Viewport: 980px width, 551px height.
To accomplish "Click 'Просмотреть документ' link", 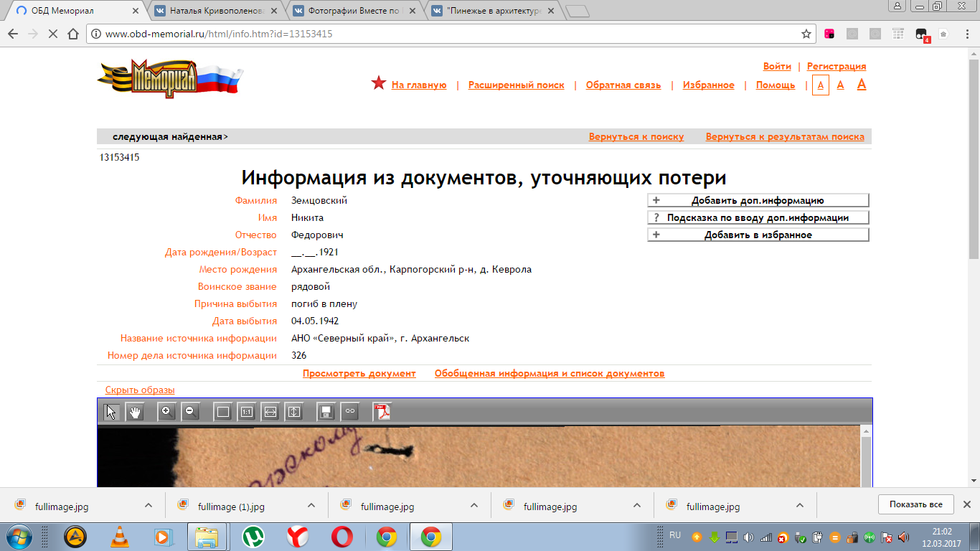I will [359, 374].
